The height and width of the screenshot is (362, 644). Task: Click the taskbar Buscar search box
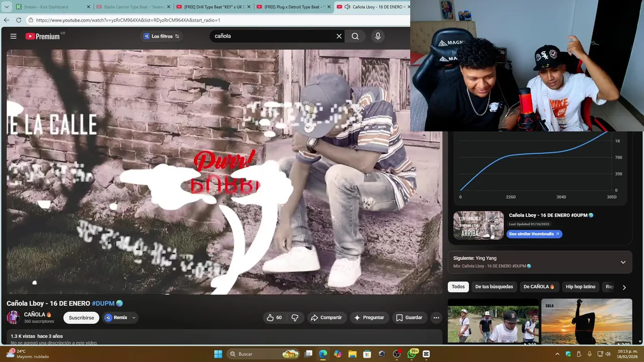click(263, 354)
